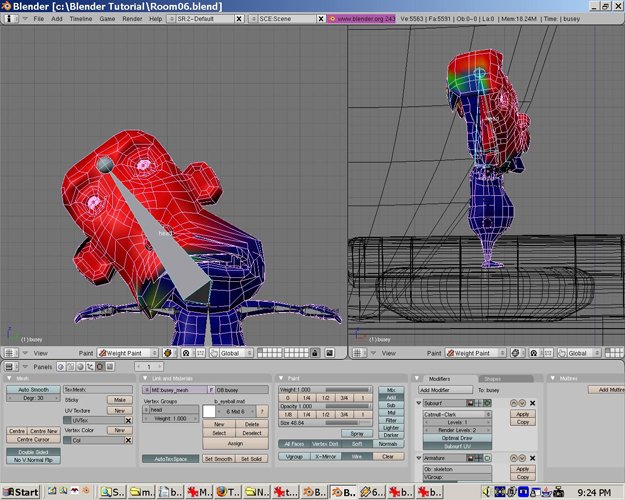Delete the Subsurf modifier with its X icon
This screenshot has height=500, width=625.
tap(532, 403)
